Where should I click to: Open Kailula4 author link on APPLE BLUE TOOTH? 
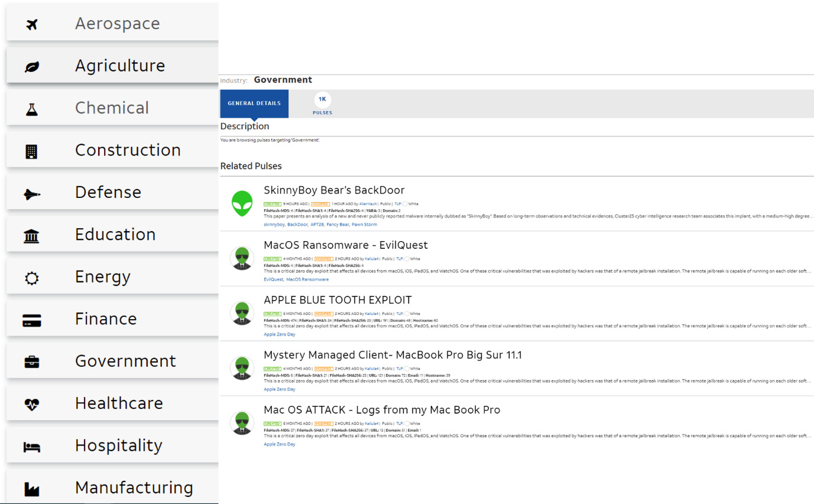372,314
